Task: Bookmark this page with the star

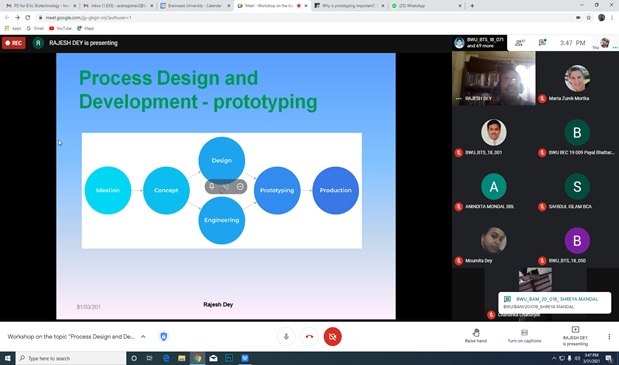Action: 589,17
